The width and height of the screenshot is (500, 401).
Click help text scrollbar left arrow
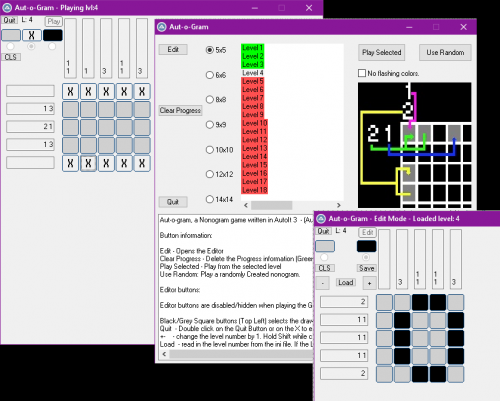tap(164, 354)
